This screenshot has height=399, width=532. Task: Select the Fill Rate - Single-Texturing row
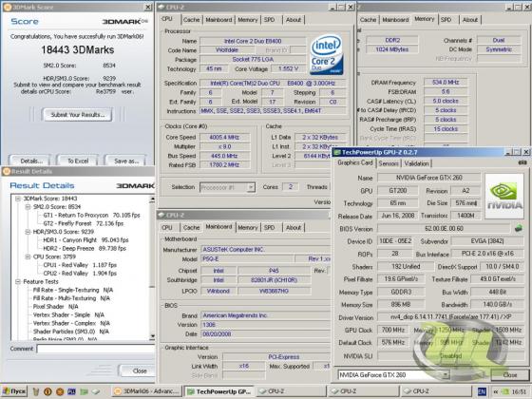[73, 290]
